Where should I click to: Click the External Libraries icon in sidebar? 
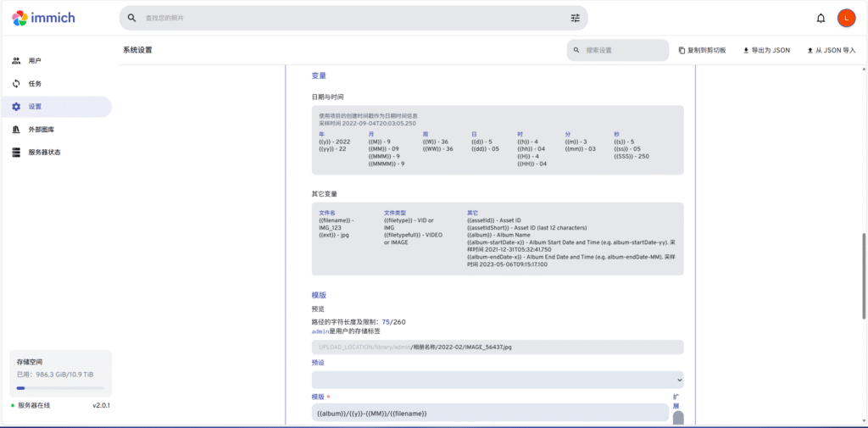[16, 130]
